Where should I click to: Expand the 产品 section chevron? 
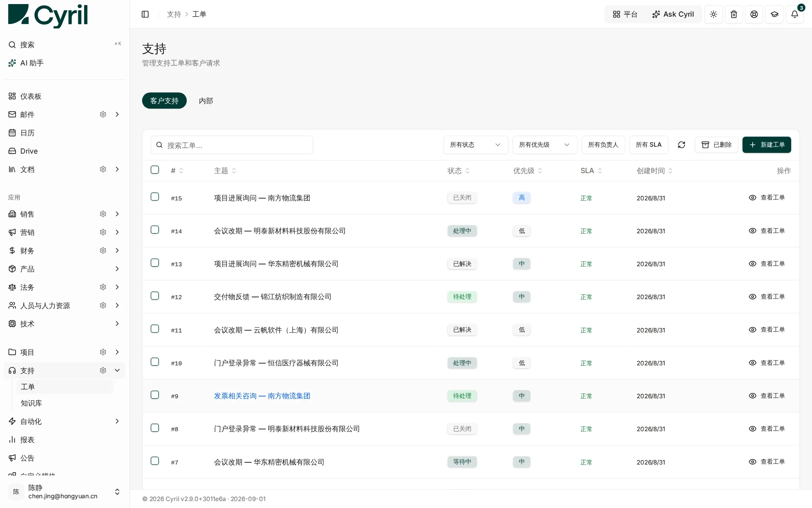[117, 269]
